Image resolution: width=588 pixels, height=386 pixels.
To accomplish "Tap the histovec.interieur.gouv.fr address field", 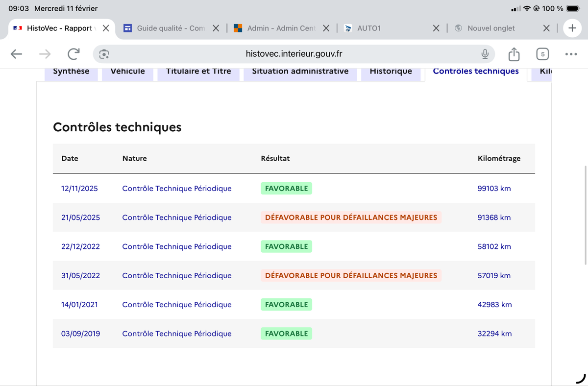I will point(294,54).
